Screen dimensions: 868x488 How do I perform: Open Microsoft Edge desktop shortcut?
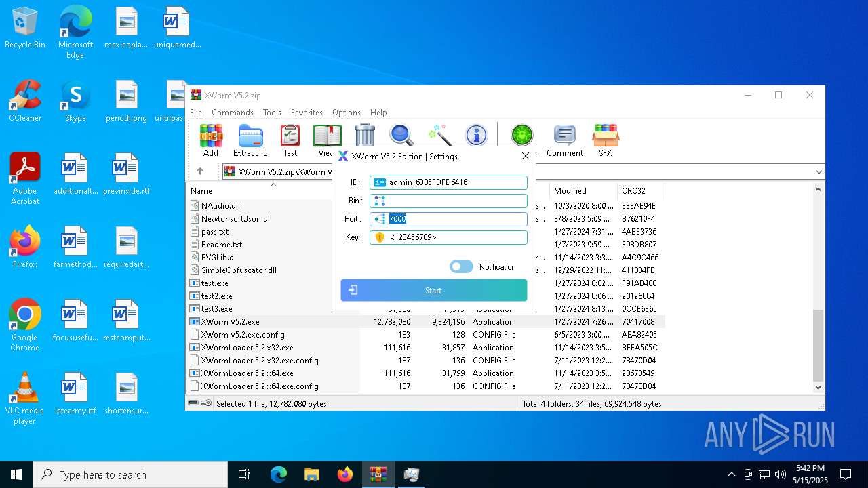[x=75, y=33]
